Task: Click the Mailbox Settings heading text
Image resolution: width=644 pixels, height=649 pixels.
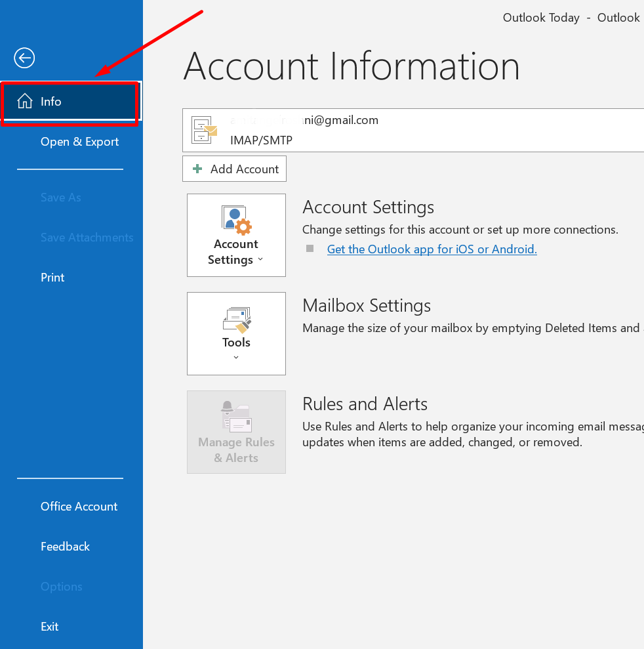Action: (x=367, y=306)
